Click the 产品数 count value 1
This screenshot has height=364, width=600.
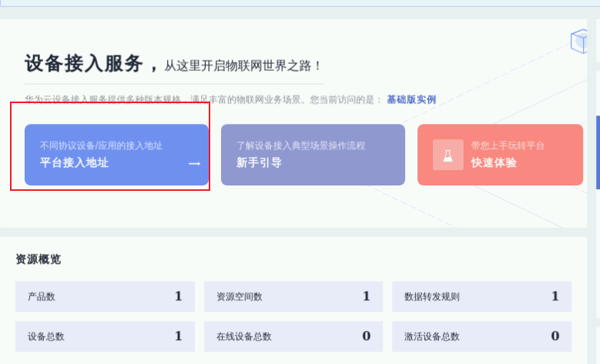(x=178, y=296)
